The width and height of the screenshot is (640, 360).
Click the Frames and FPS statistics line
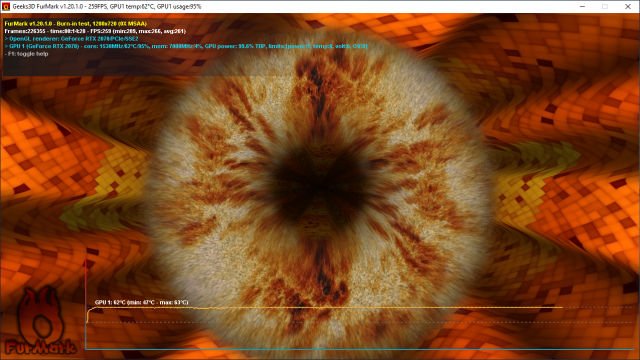coord(95,31)
